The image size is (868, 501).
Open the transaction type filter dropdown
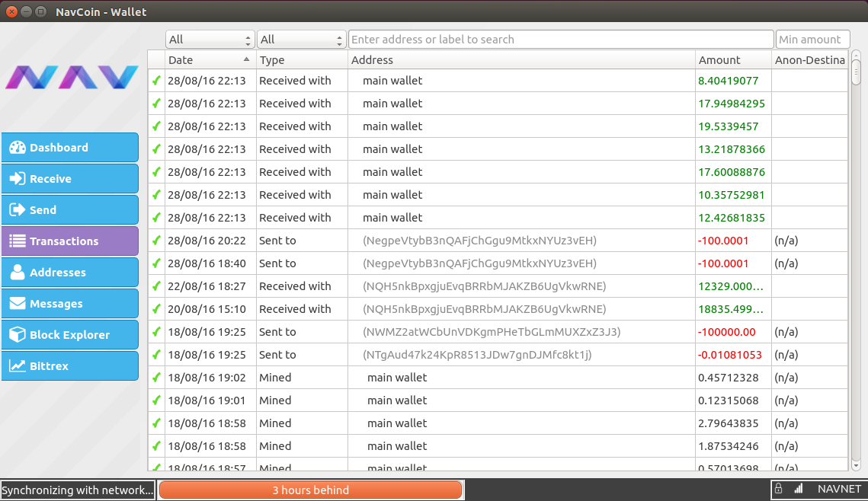tap(301, 40)
